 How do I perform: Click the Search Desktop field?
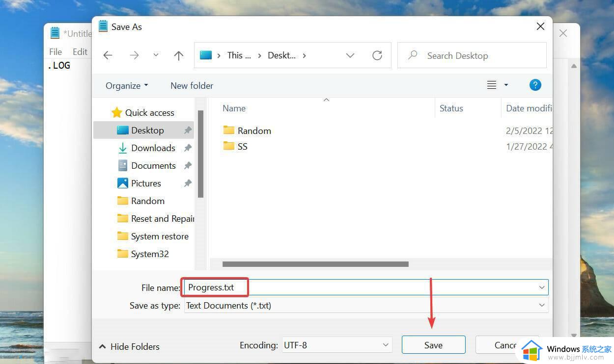tap(472, 55)
